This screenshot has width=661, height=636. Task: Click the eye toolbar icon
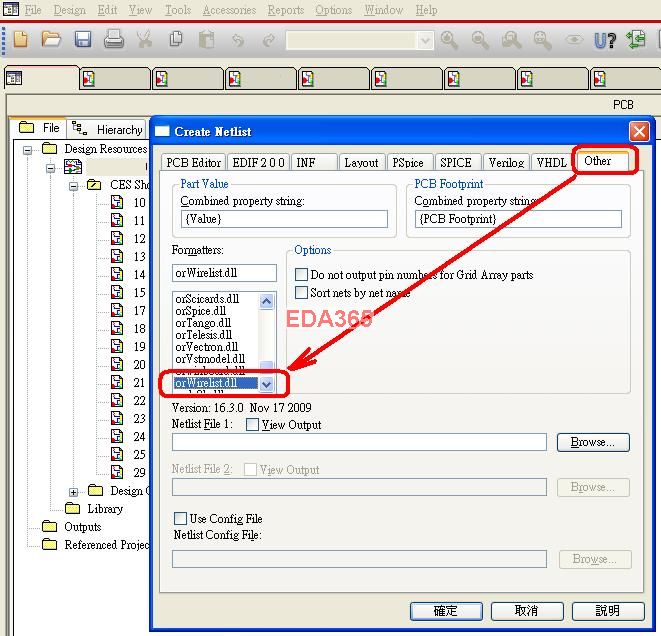[x=574, y=40]
